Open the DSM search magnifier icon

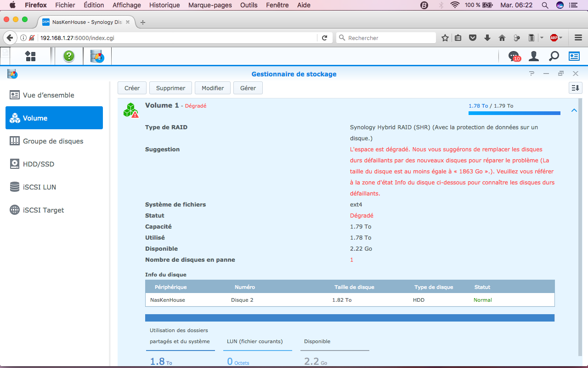[x=554, y=56]
